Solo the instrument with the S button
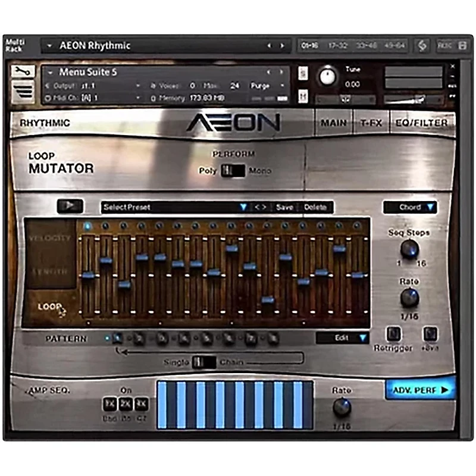Image resolution: width=476 pixels, height=476 pixels. tap(303, 73)
